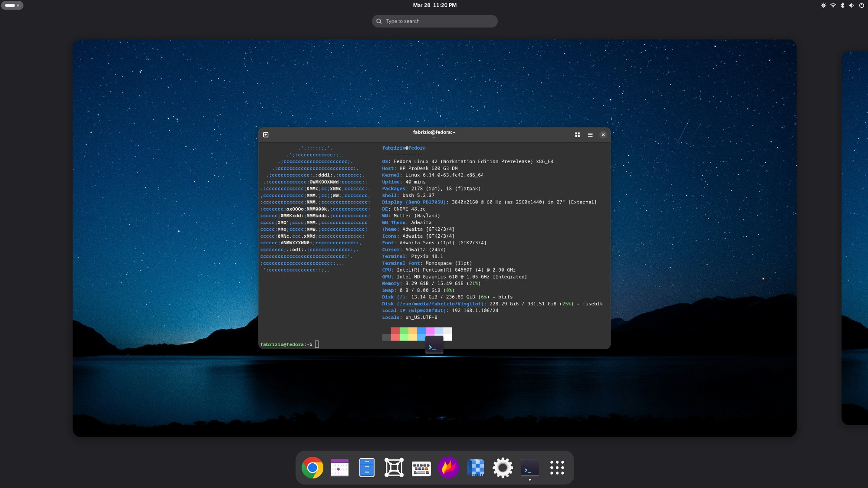Click the 'DE: GNOME 48.rc' line
This screenshot has width=868, height=488.
[404, 209]
